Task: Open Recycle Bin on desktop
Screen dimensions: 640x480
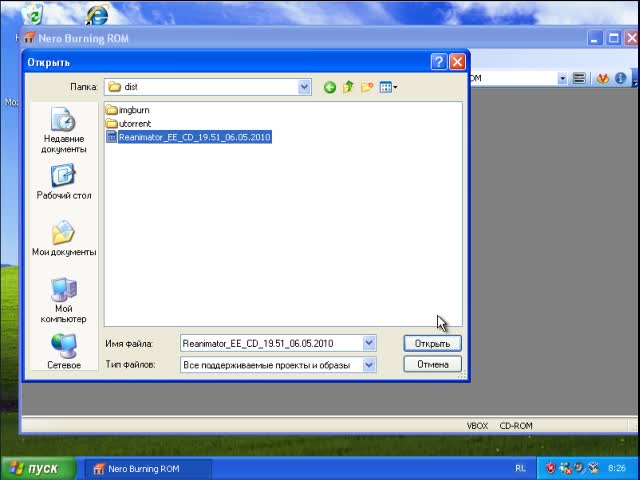Action: (33, 15)
